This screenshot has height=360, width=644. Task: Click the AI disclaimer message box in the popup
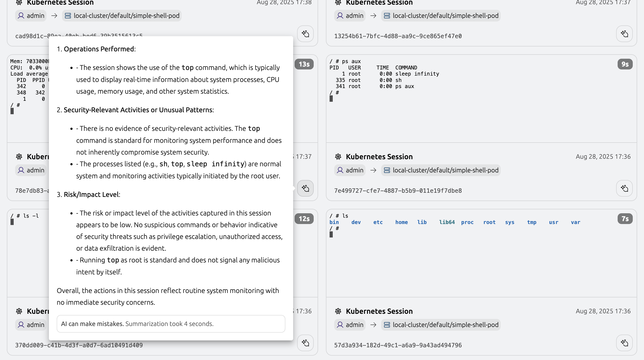pos(171,324)
